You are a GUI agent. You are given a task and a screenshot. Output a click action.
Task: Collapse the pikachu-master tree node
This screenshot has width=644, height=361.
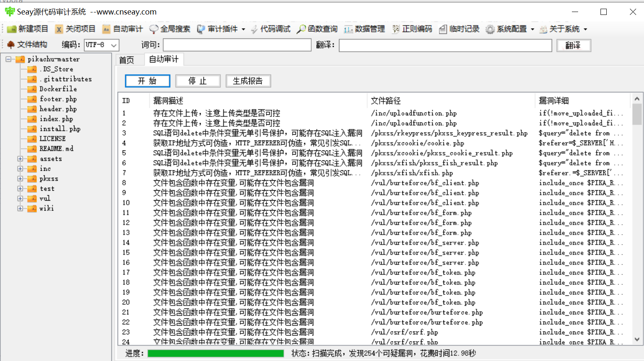pyautogui.click(x=8, y=59)
